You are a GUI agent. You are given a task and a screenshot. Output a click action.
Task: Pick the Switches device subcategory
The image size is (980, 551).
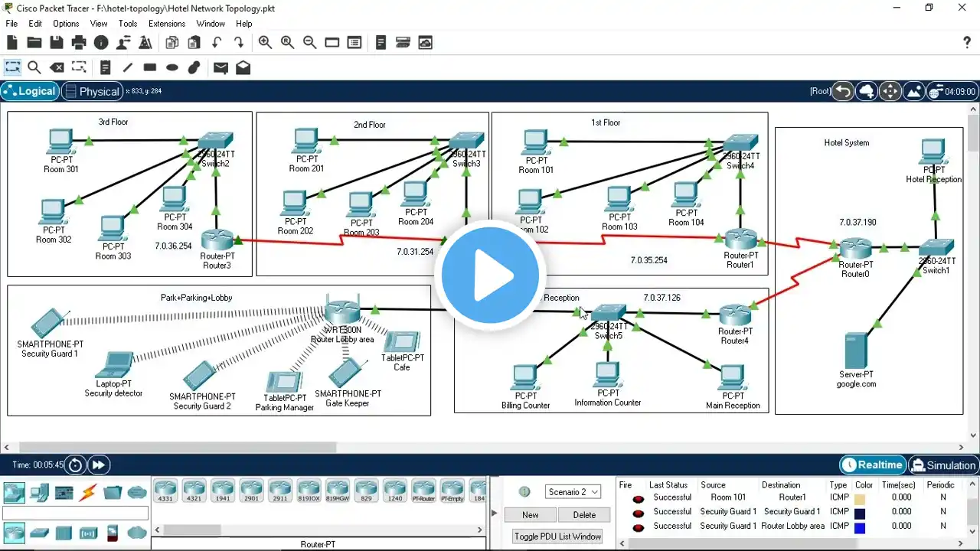[39, 533]
